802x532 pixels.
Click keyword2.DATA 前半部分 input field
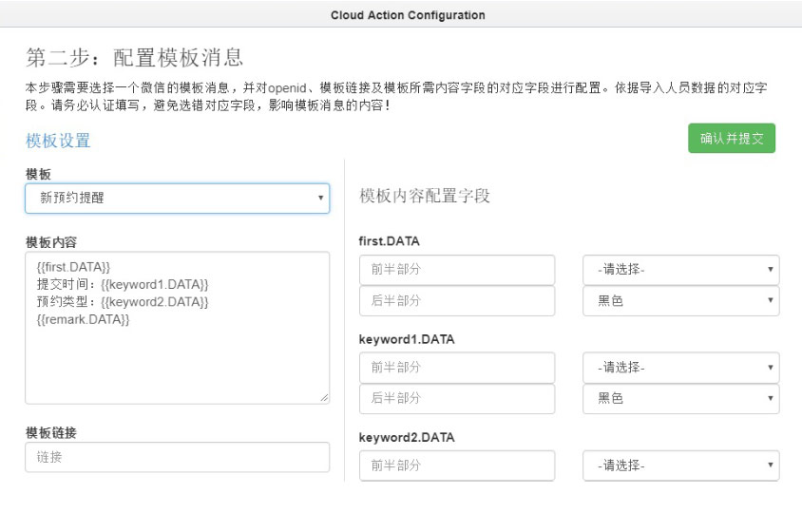point(457,465)
